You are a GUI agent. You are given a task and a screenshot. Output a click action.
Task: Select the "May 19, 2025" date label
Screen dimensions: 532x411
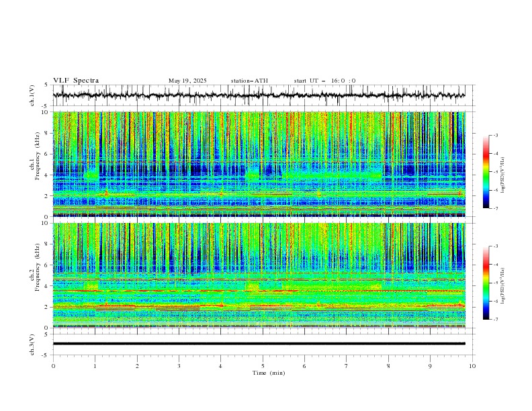click(187, 81)
